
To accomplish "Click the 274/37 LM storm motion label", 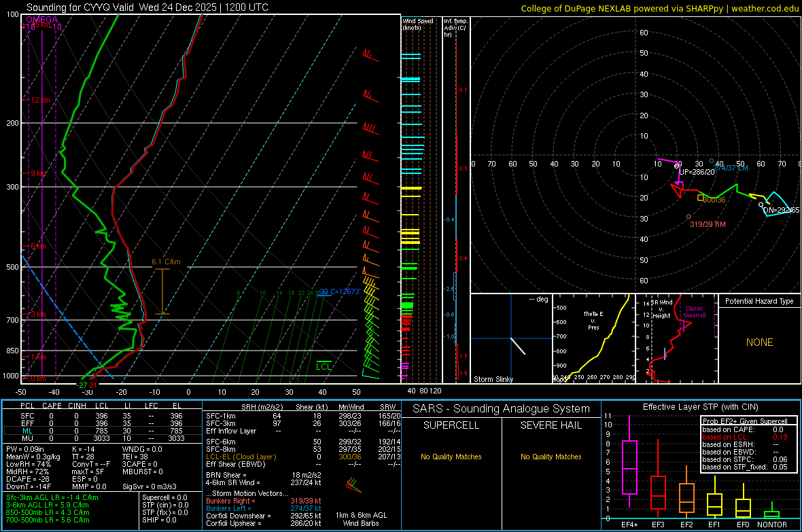I will tap(731, 168).
